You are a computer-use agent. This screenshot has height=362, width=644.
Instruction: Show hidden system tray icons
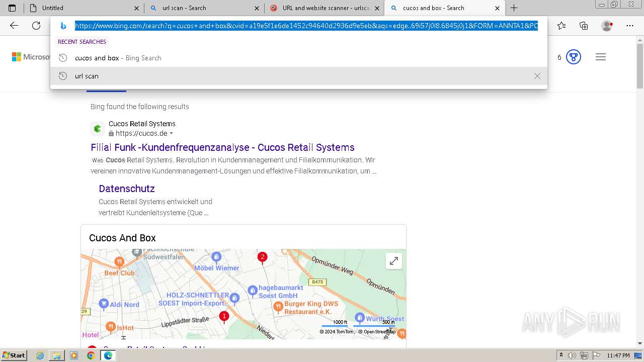(561, 355)
